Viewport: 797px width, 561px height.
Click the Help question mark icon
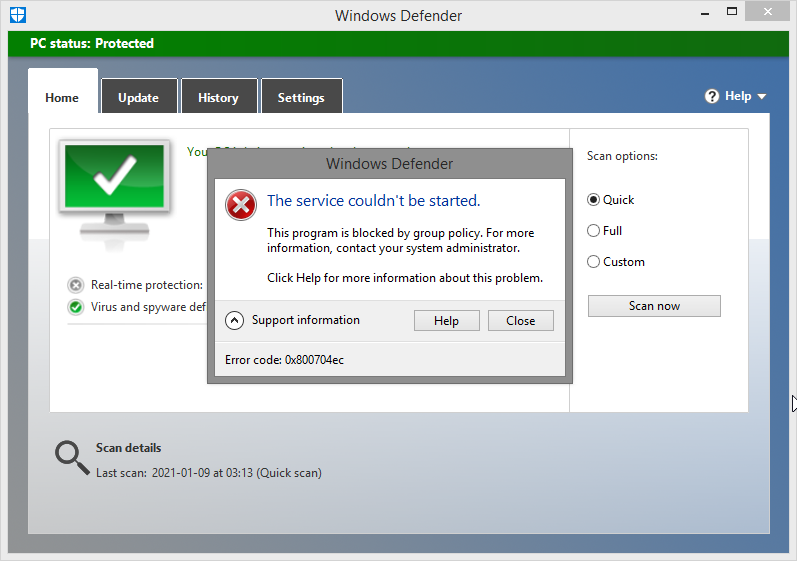click(712, 96)
